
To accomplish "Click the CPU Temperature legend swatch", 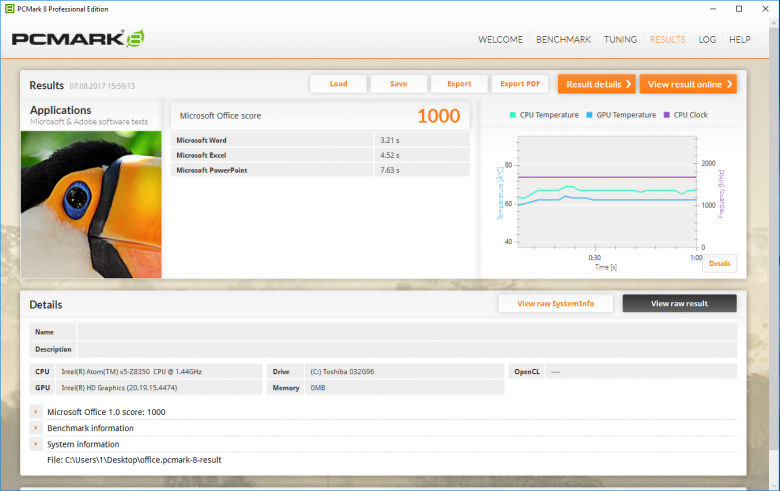I will (x=513, y=115).
